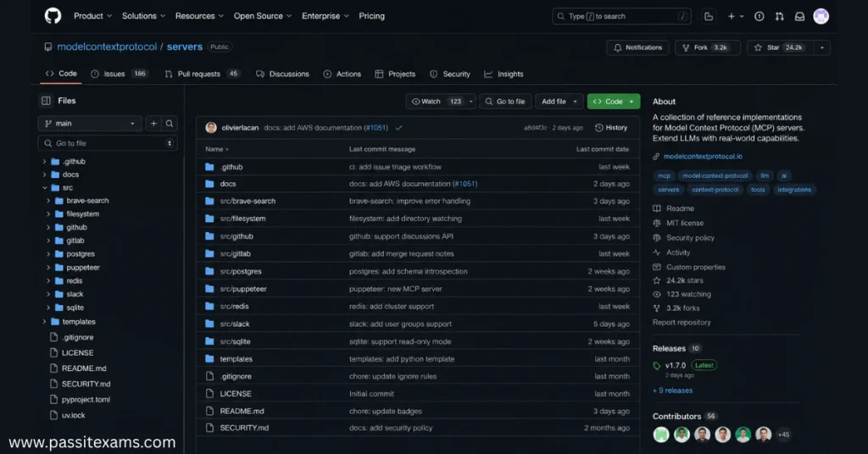Click the link icon beside modelcontextprotocol.io
The height and width of the screenshot is (454, 868).
tap(657, 157)
